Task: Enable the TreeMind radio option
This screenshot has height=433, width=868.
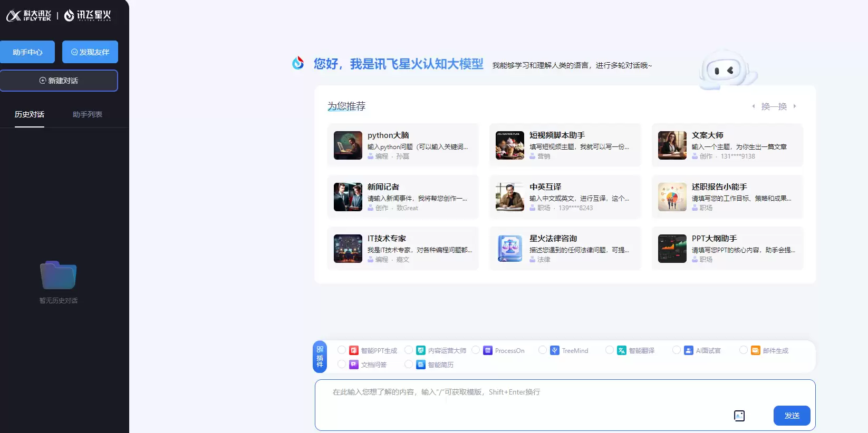Action: point(543,350)
